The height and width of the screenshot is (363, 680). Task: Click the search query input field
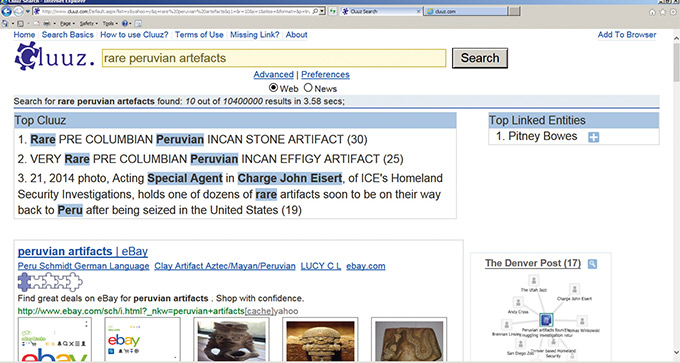click(274, 58)
